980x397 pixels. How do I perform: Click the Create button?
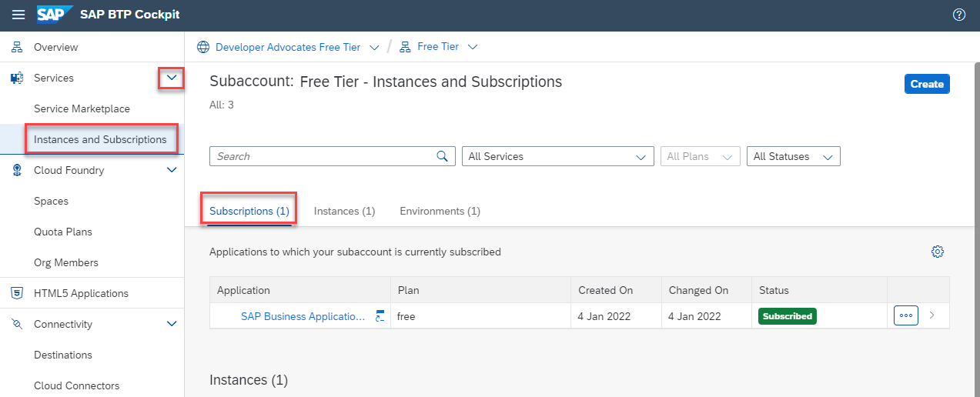927,84
